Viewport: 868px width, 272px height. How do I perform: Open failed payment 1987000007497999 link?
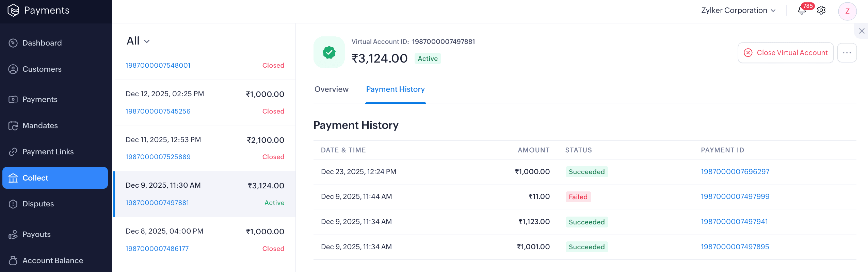pyautogui.click(x=735, y=197)
